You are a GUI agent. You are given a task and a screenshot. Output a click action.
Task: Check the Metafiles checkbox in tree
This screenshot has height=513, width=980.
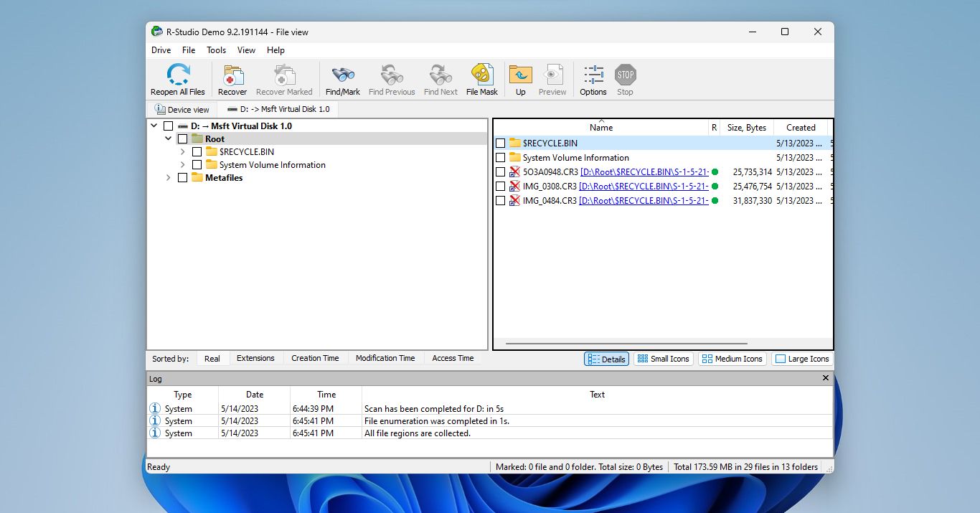[182, 178]
